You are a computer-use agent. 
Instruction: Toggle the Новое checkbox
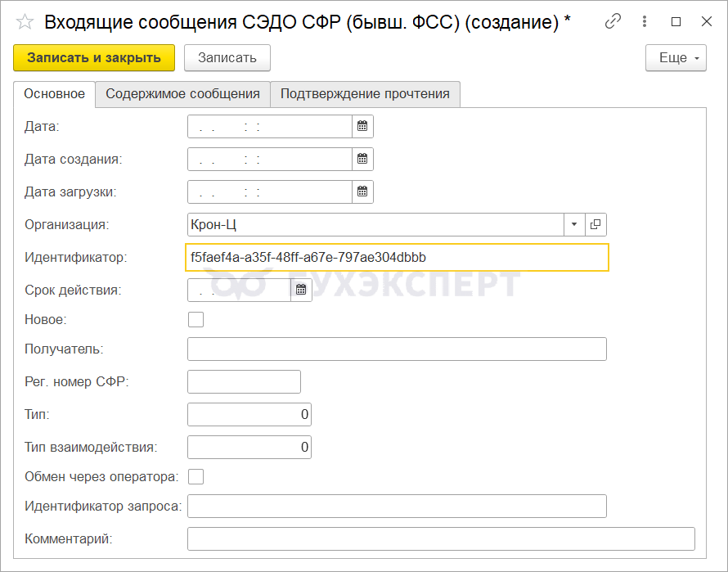195,319
